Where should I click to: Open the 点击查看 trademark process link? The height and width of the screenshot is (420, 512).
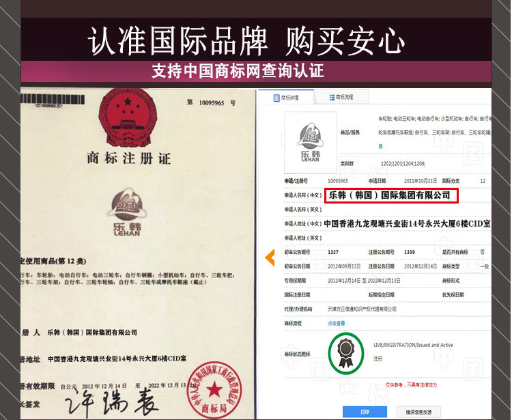(x=337, y=323)
